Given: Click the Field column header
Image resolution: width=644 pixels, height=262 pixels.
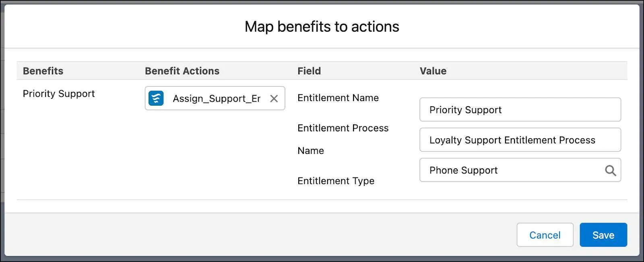Looking at the screenshot, I should click(309, 71).
